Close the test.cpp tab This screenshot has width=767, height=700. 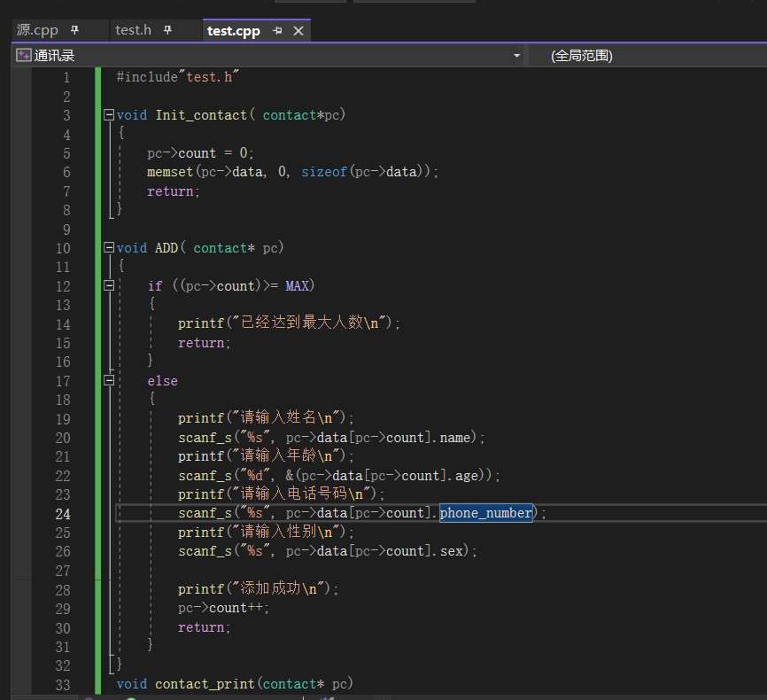click(x=298, y=31)
